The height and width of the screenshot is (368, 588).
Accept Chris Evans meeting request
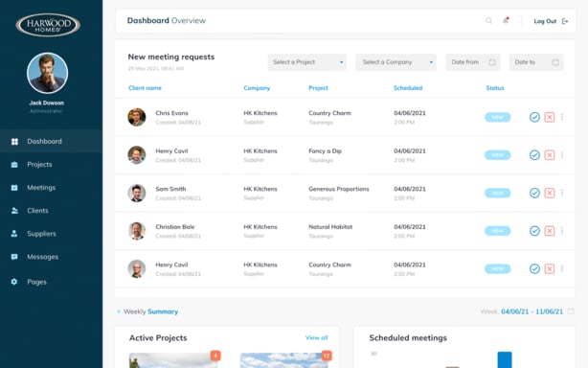click(534, 117)
